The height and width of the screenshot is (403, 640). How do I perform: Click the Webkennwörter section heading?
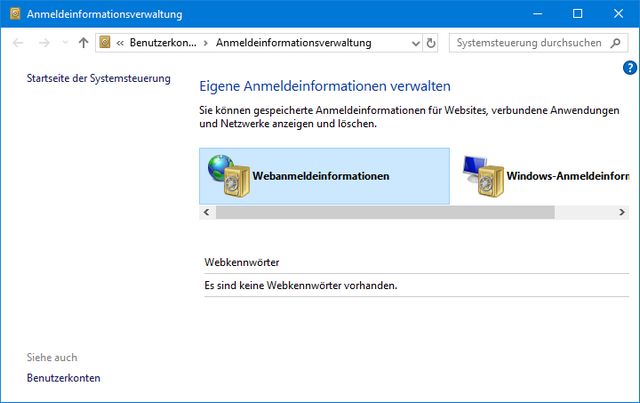(242, 262)
